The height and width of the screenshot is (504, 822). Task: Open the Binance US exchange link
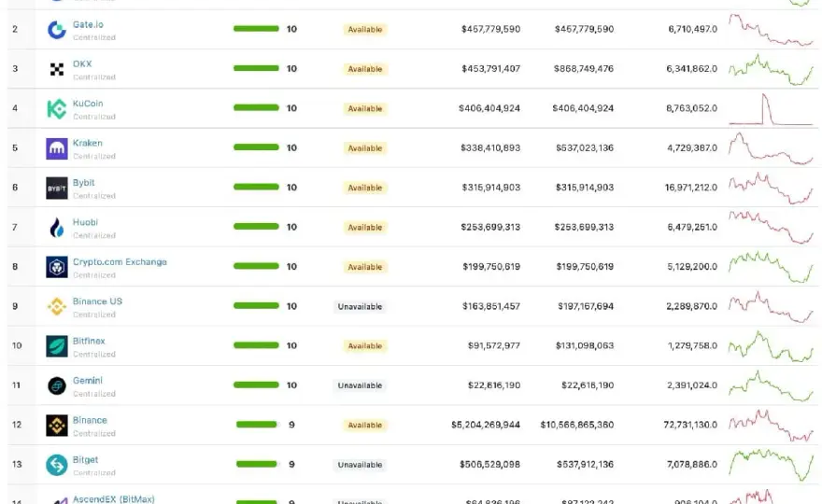[97, 301]
